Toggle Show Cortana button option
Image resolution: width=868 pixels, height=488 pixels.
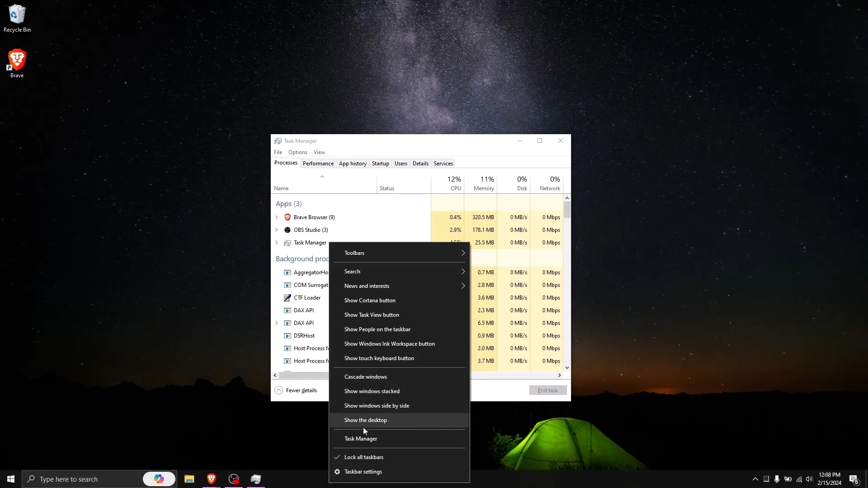(369, 300)
